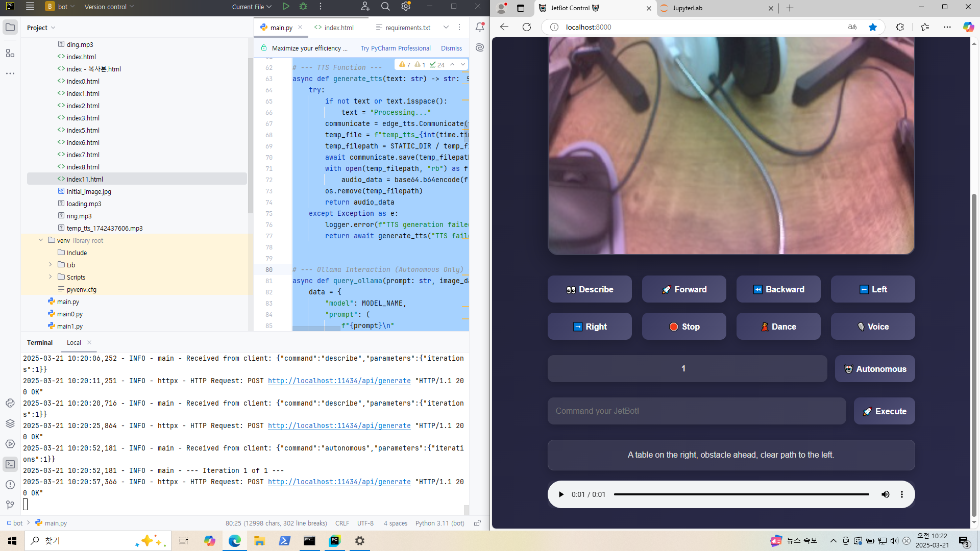Play the TTS audio clip
Screen dimensions: 980x551
[x=561, y=494]
